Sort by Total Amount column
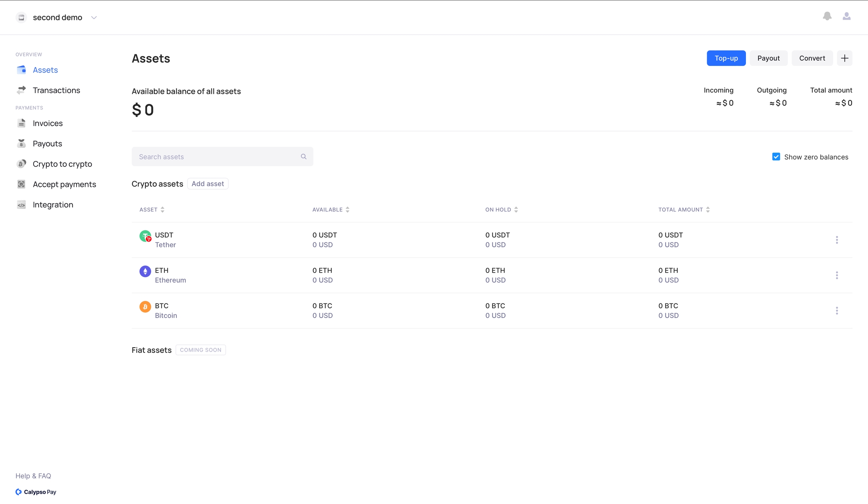 pyautogui.click(x=708, y=210)
